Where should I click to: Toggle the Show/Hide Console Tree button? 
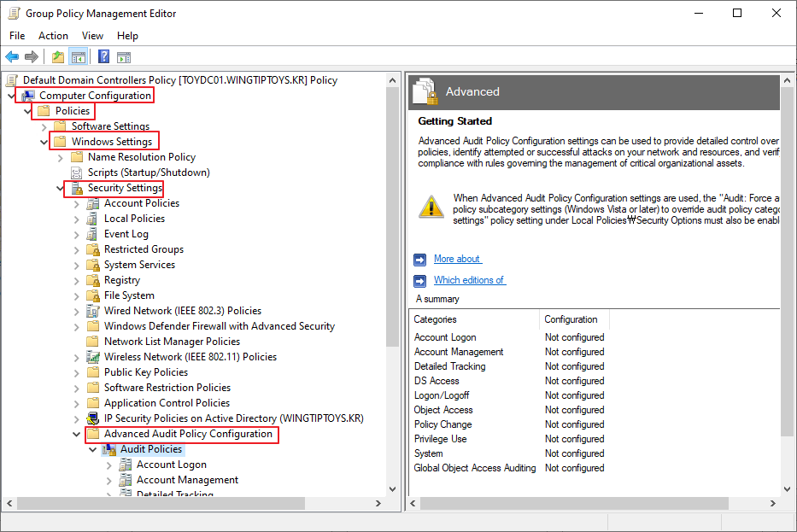coord(78,56)
